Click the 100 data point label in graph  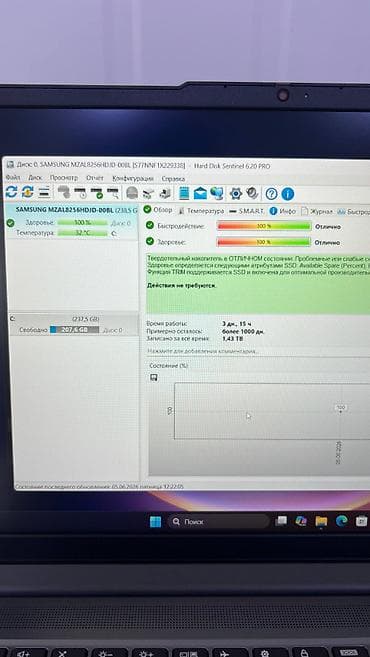tap(341, 407)
